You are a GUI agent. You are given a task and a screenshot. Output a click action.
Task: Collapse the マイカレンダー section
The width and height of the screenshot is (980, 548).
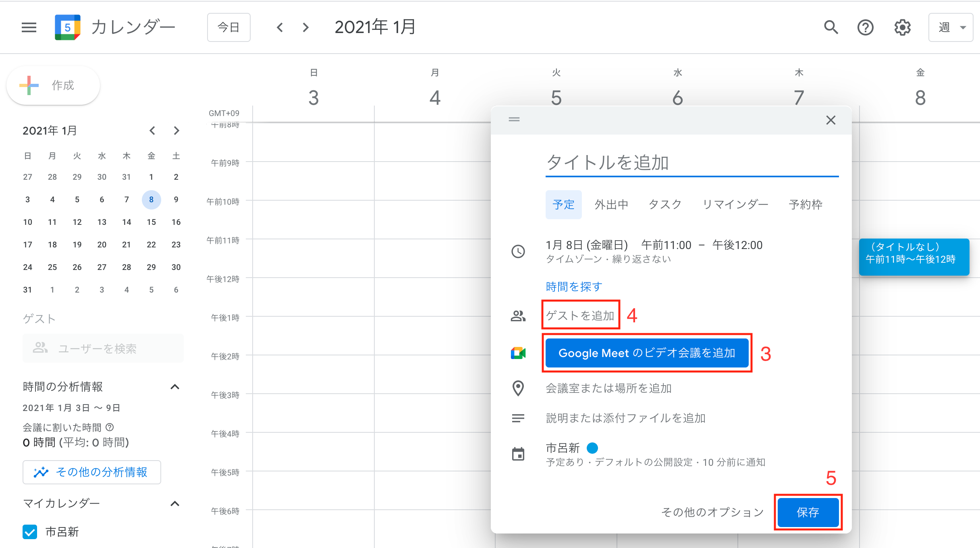[x=174, y=504]
